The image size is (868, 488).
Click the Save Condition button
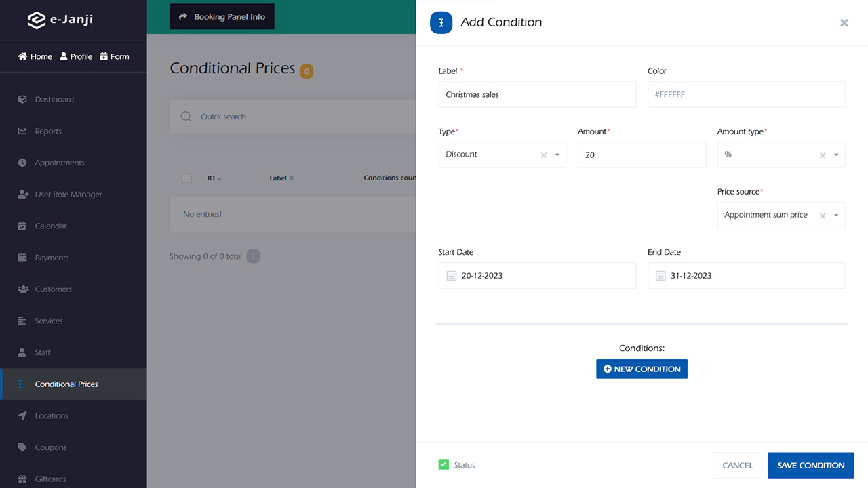pos(810,466)
